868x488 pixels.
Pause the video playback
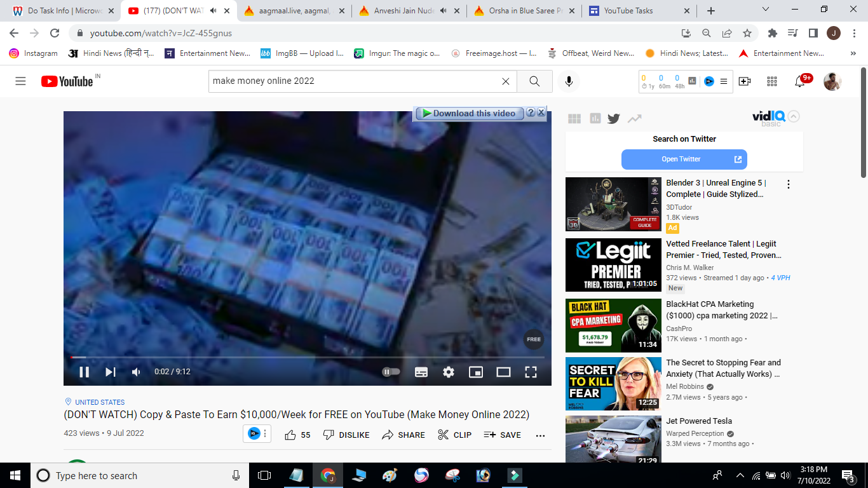point(84,372)
